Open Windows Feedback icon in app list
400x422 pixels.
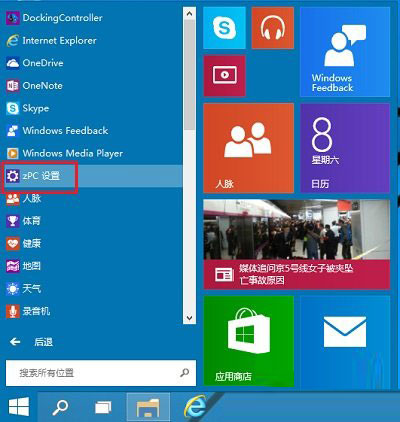pyautogui.click(x=13, y=131)
